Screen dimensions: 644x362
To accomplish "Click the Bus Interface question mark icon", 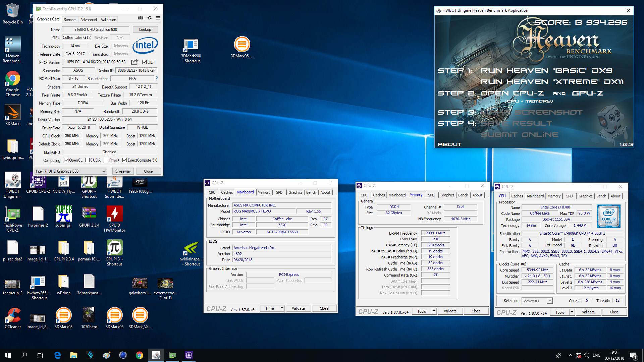I will point(156,78).
